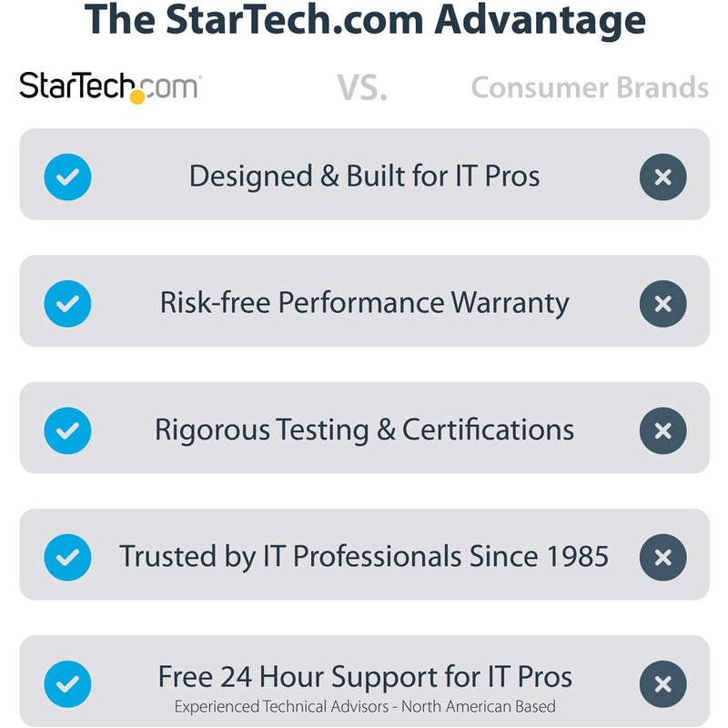This screenshot has height=728, width=728.
Task: Click The StarTech.com Advantage title
Action: point(364,20)
